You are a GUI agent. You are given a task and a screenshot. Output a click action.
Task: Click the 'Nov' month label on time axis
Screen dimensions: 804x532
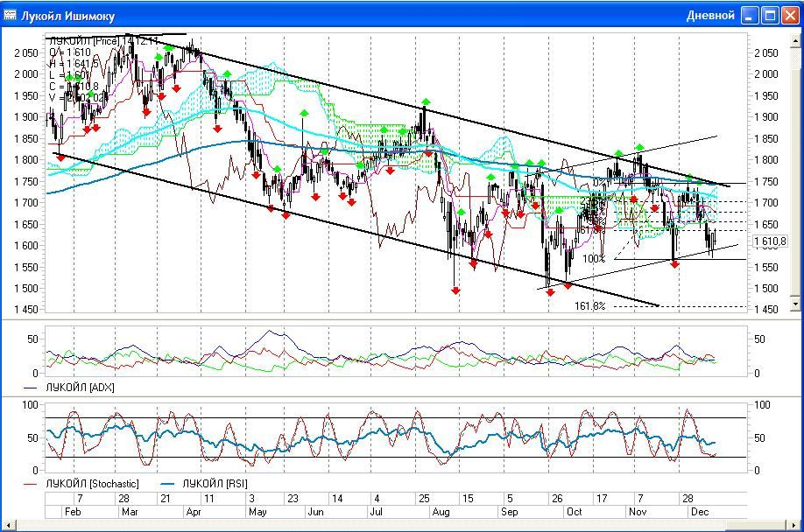(638, 512)
